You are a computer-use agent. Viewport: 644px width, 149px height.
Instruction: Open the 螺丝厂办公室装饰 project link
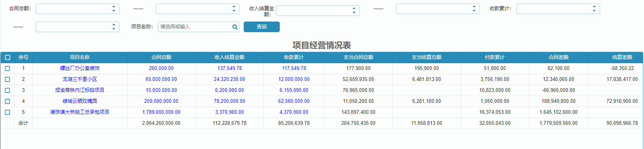[80, 68]
